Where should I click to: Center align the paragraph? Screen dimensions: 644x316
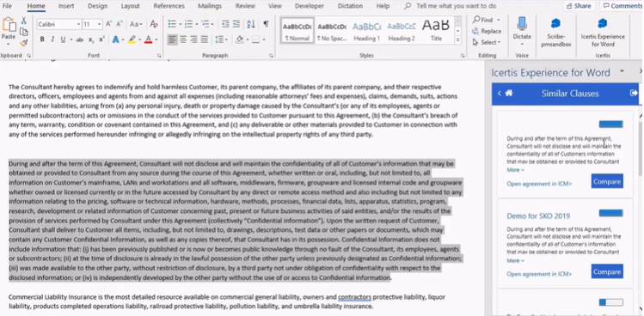pos(183,39)
